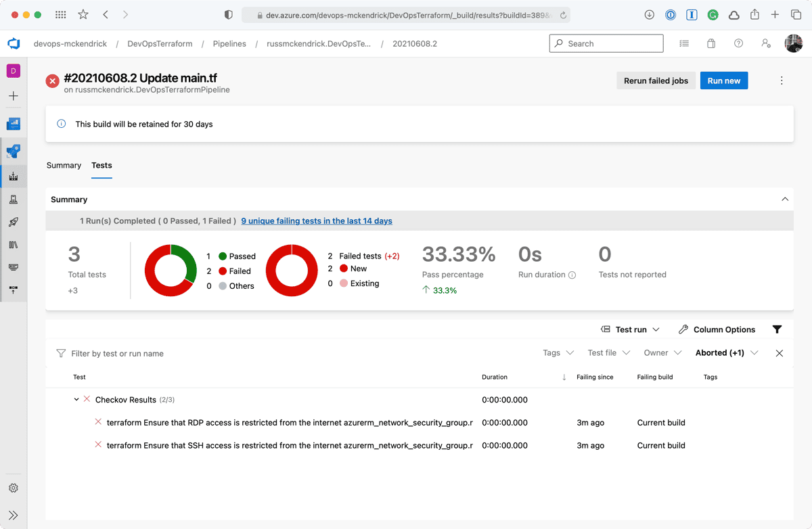Open the help question mark icon
The height and width of the screenshot is (529, 812).
738,44
